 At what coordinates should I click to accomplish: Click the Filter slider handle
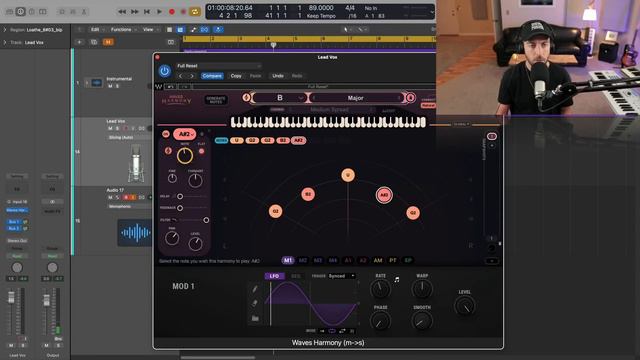(206, 220)
